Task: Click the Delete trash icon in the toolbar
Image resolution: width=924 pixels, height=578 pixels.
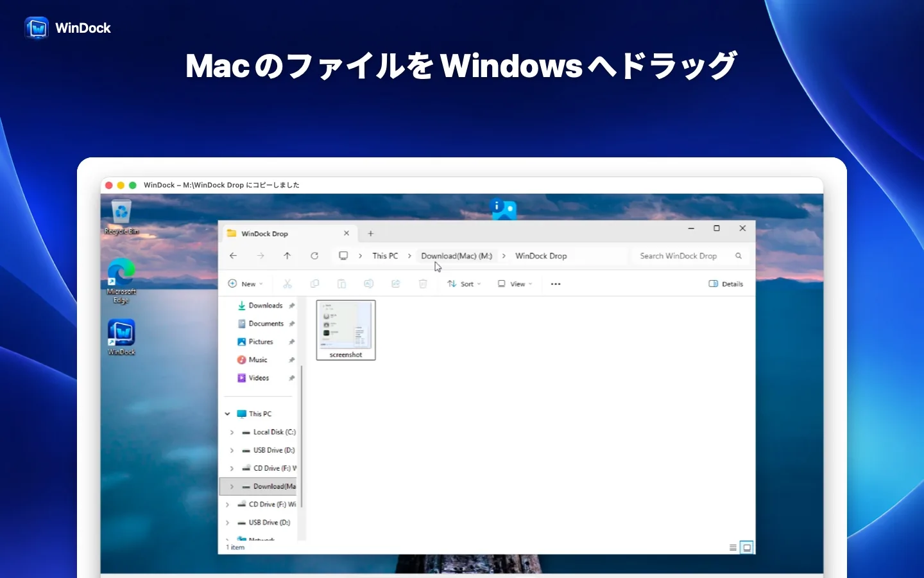Action: (x=423, y=284)
